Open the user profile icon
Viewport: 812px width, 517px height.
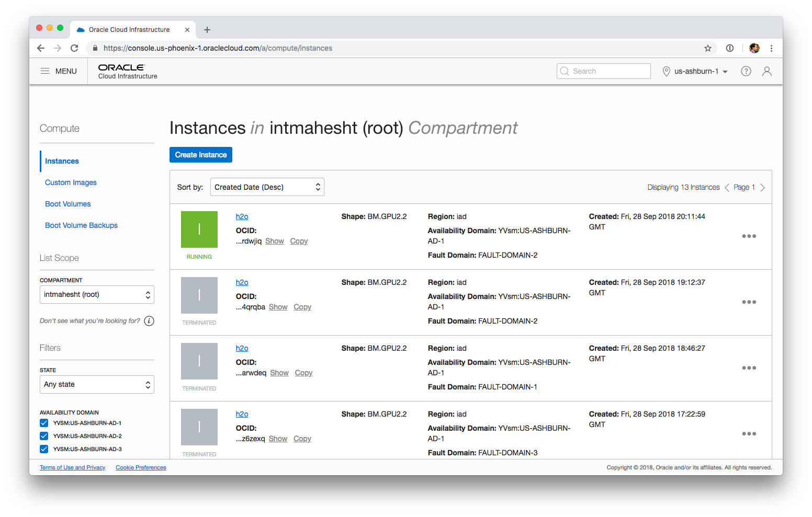point(767,71)
